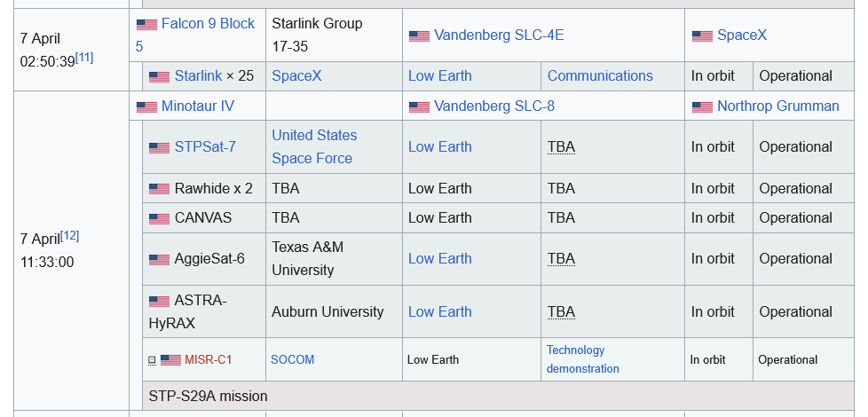Image resolution: width=868 pixels, height=417 pixels.
Task: Click the TBA abbreviation in the STPSat-7 row
Action: (561, 147)
